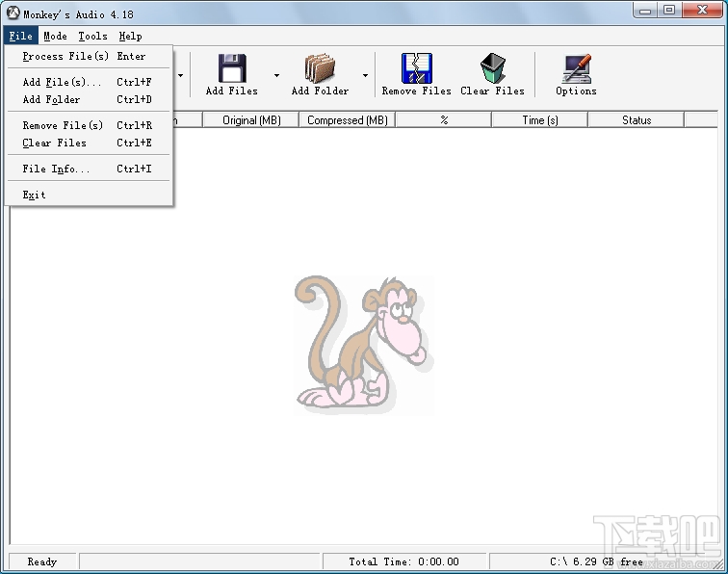Open the Options toolbar icon
Image resolution: width=728 pixels, height=574 pixels.
pyautogui.click(x=576, y=68)
